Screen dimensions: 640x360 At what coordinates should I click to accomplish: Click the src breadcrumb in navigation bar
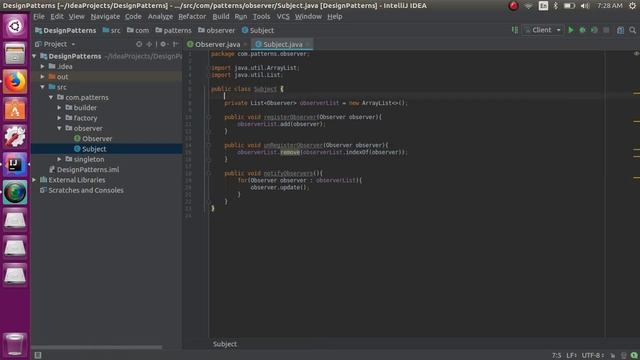(111, 30)
